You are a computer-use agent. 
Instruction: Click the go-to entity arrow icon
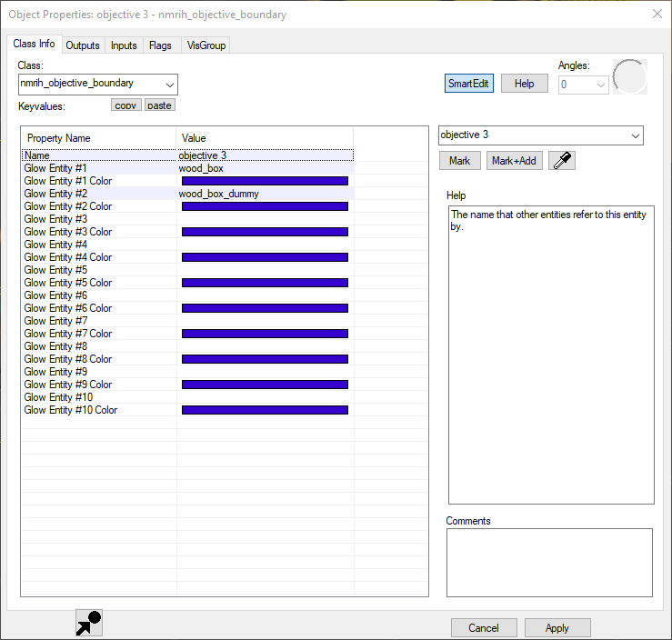[x=89, y=623]
